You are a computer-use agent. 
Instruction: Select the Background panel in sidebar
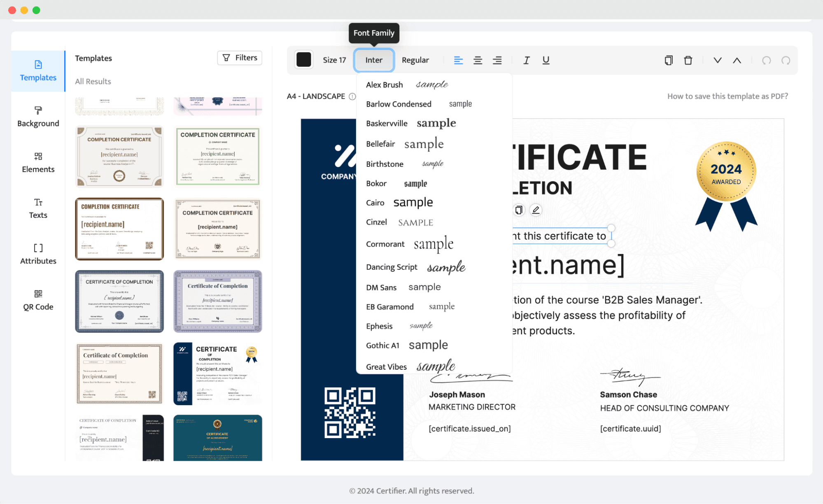click(38, 118)
